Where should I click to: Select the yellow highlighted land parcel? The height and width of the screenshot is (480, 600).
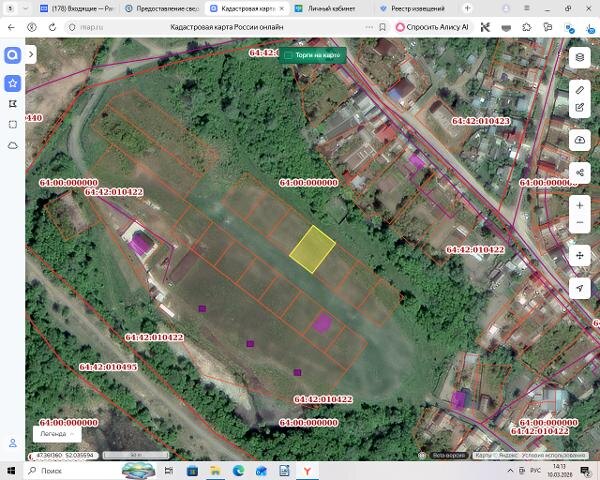[313, 249]
